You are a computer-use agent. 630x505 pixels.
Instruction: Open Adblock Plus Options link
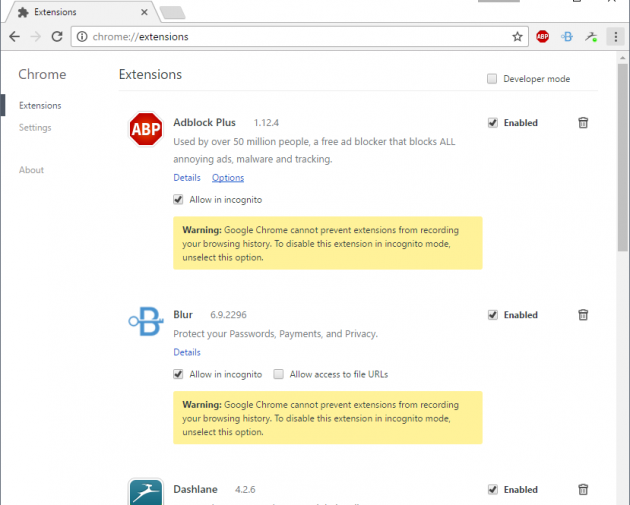(228, 178)
